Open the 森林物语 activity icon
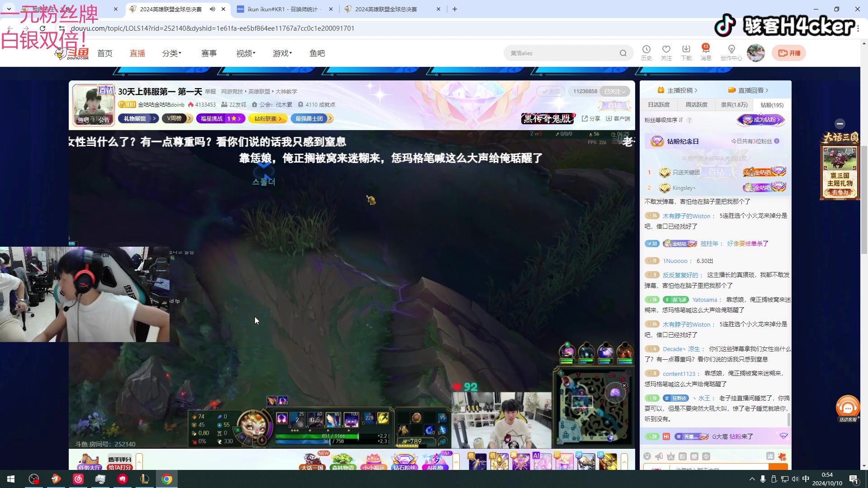 click(343, 462)
